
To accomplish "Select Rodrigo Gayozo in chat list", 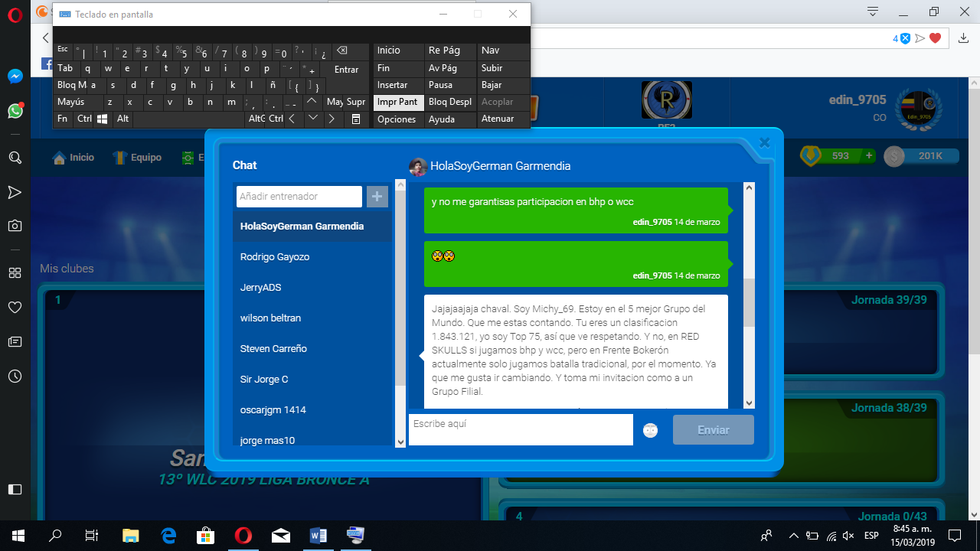I will (x=312, y=257).
